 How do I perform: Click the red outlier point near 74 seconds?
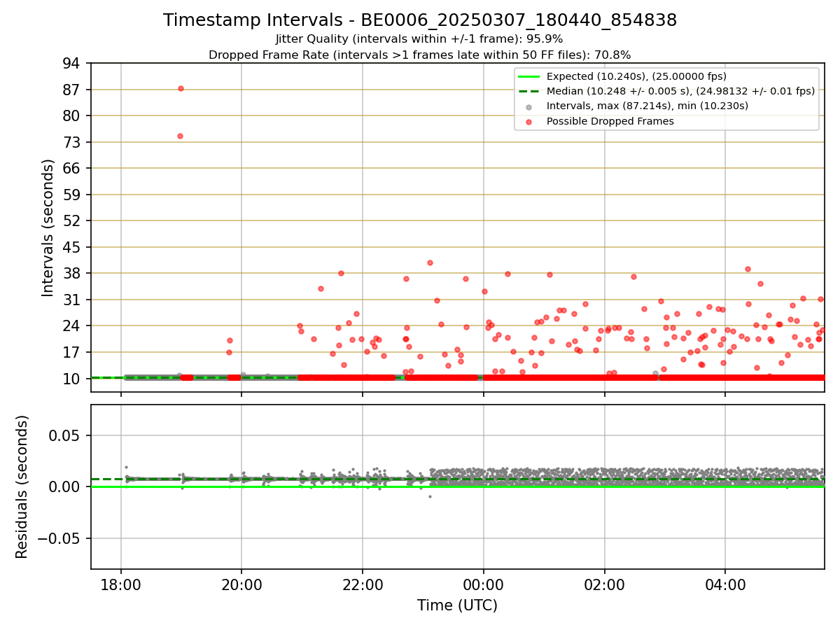tap(180, 136)
